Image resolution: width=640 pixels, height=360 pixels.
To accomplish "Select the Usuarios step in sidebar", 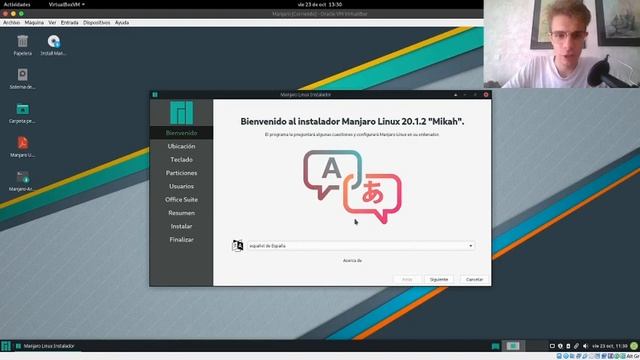I will [x=182, y=186].
